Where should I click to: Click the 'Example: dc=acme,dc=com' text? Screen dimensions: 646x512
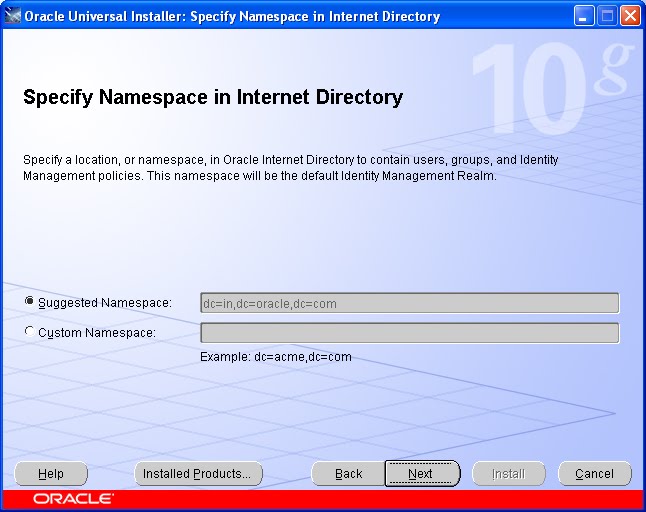click(276, 357)
